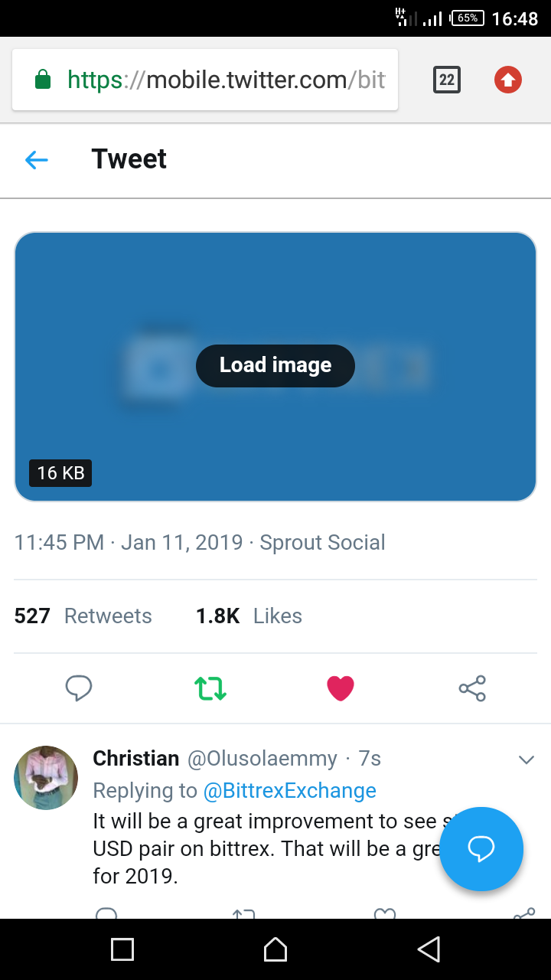This screenshot has width=551, height=980.
Task: Tap the floating compose reply bubble
Action: [x=481, y=849]
